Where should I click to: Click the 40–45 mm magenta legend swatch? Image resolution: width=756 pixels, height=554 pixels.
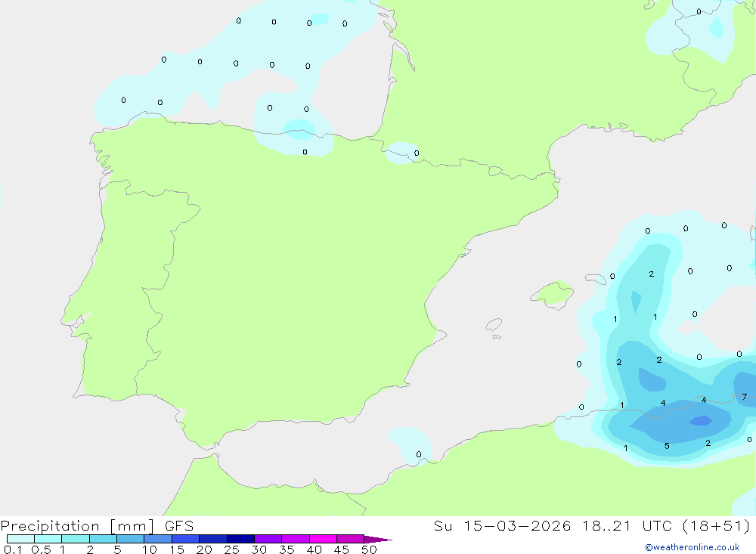point(323,539)
